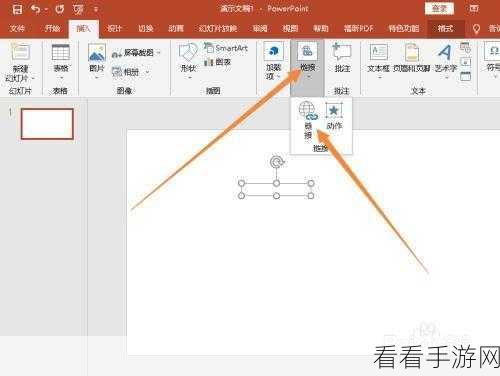Open the 视图 tab
Image resolution: width=500 pixels, height=376 pixels.
(290, 28)
